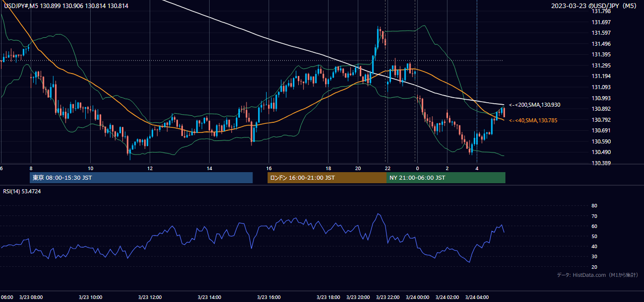Click hour tick 14 under the price chart
Screen dimensions: 644x302
pos(209,168)
